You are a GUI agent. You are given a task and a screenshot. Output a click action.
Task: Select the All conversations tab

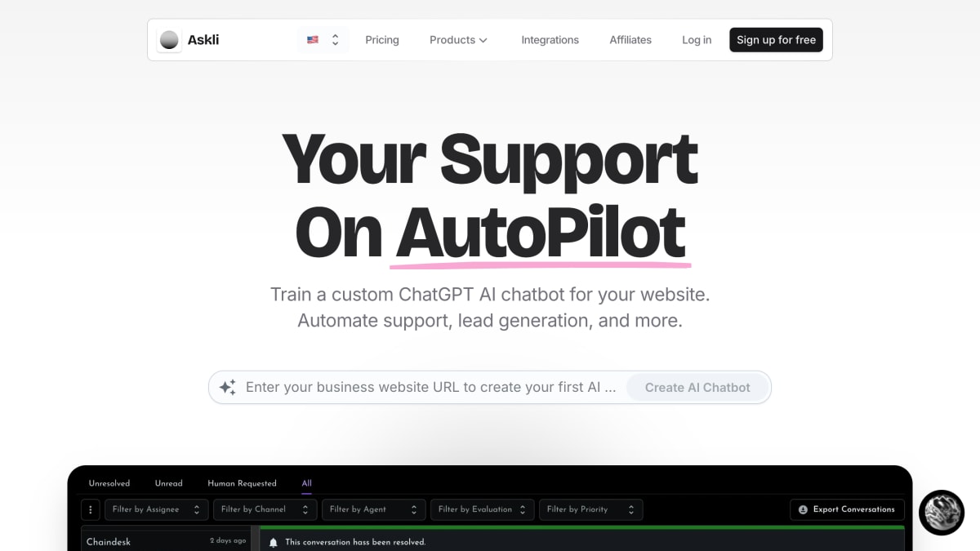pyautogui.click(x=306, y=483)
